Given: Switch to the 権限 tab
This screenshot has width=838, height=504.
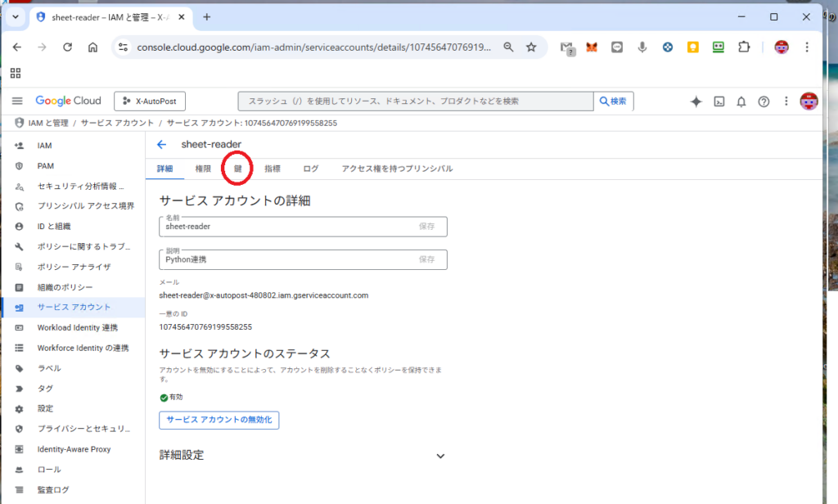Looking at the screenshot, I should 203,169.
